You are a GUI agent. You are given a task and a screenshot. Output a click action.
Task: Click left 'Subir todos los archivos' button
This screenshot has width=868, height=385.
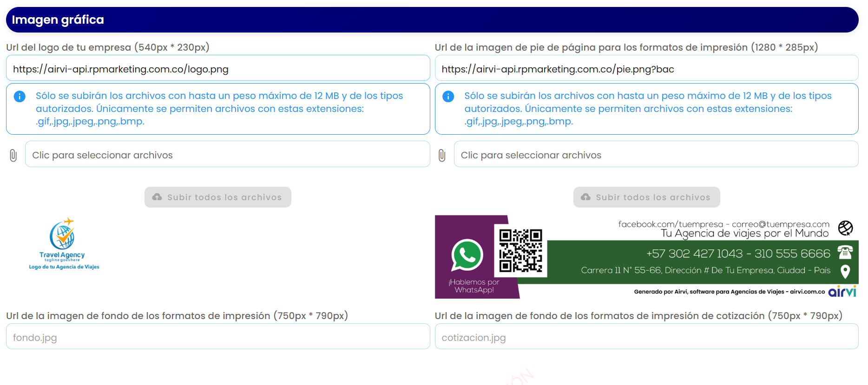218,197
